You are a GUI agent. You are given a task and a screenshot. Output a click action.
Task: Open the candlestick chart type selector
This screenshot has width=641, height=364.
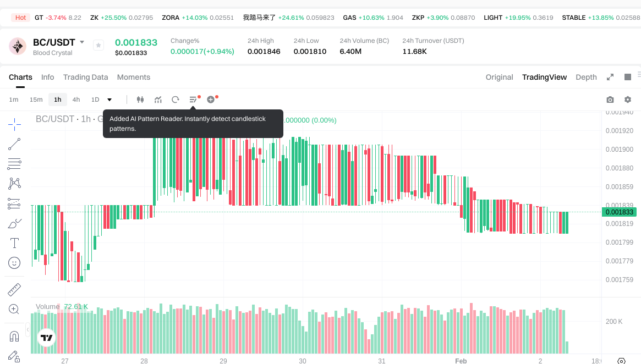coord(140,100)
